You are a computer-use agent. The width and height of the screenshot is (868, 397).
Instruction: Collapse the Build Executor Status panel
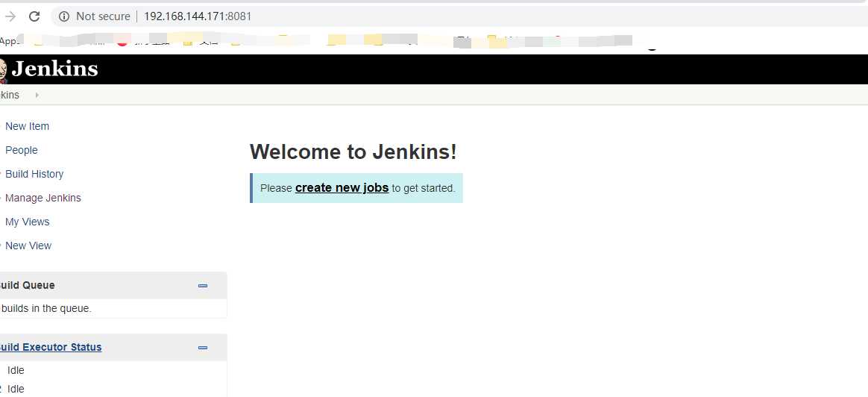tap(203, 348)
